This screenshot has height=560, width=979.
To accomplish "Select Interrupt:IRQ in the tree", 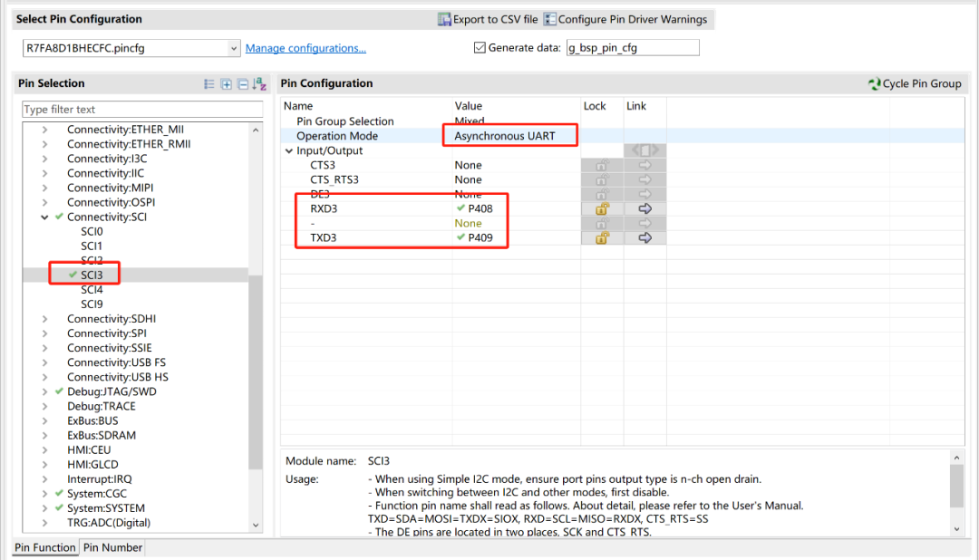I will pyautogui.click(x=100, y=479).
